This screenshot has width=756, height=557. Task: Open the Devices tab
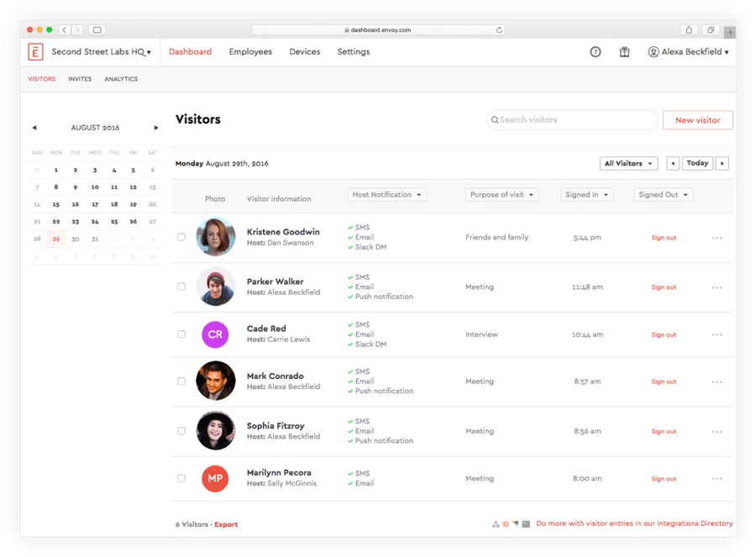tap(305, 51)
